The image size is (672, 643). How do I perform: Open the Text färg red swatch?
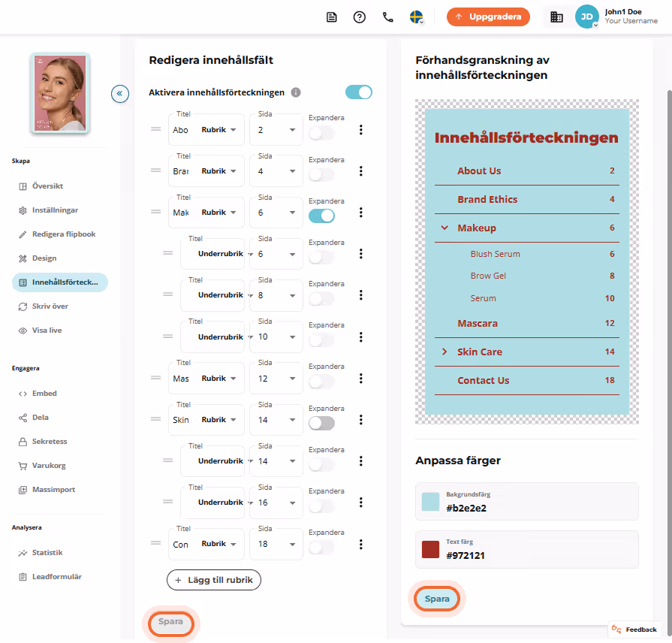430,550
